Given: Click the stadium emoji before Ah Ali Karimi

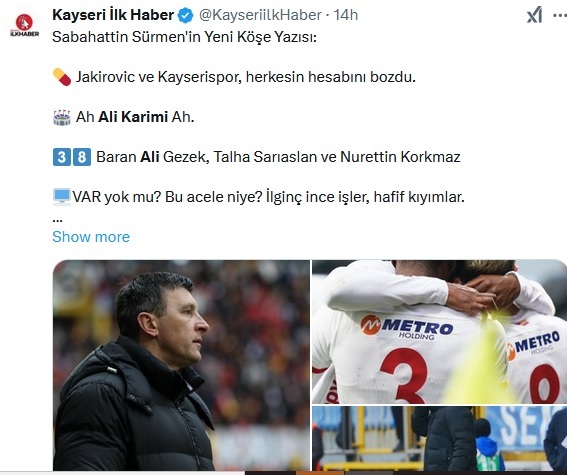Looking at the screenshot, I should [62, 117].
